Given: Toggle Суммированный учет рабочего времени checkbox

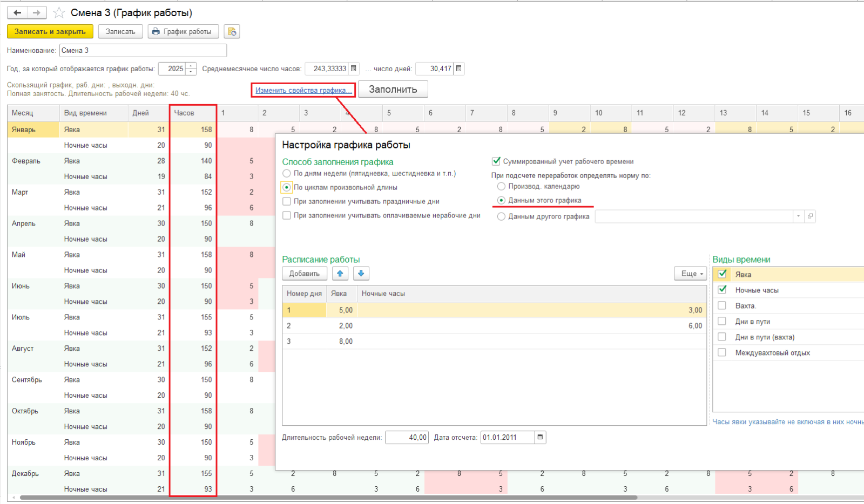Looking at the screenshot, I should (x=496, y=161).
